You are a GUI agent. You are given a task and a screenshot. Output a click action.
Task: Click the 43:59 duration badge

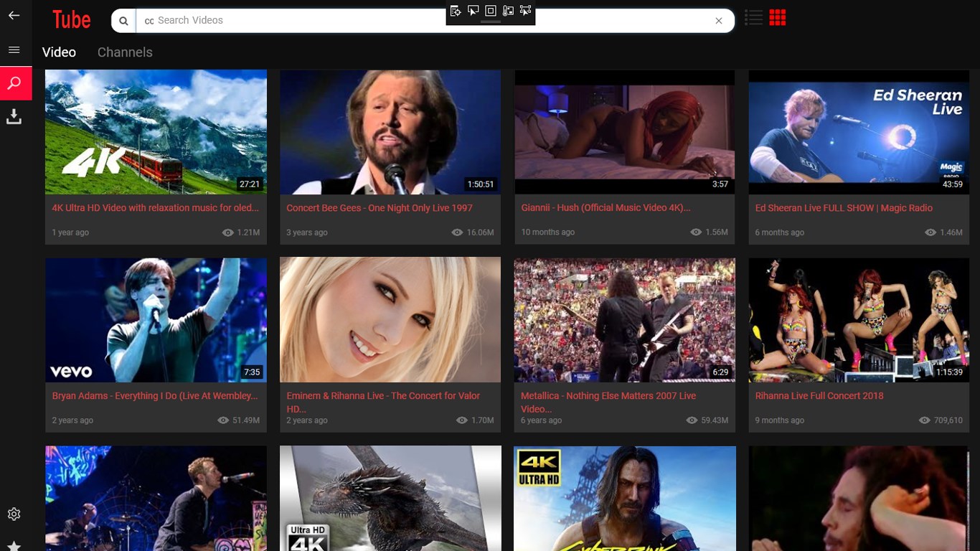[953, 184]
